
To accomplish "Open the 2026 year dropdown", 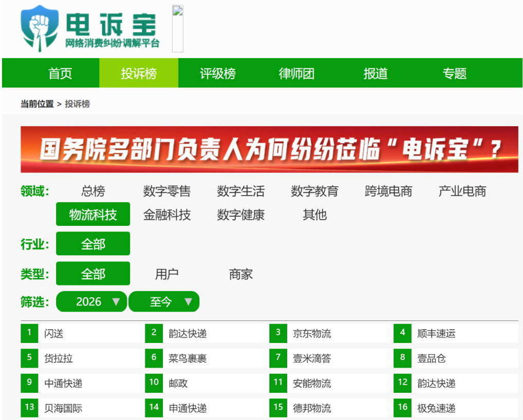I will click(x=91, y=302).
